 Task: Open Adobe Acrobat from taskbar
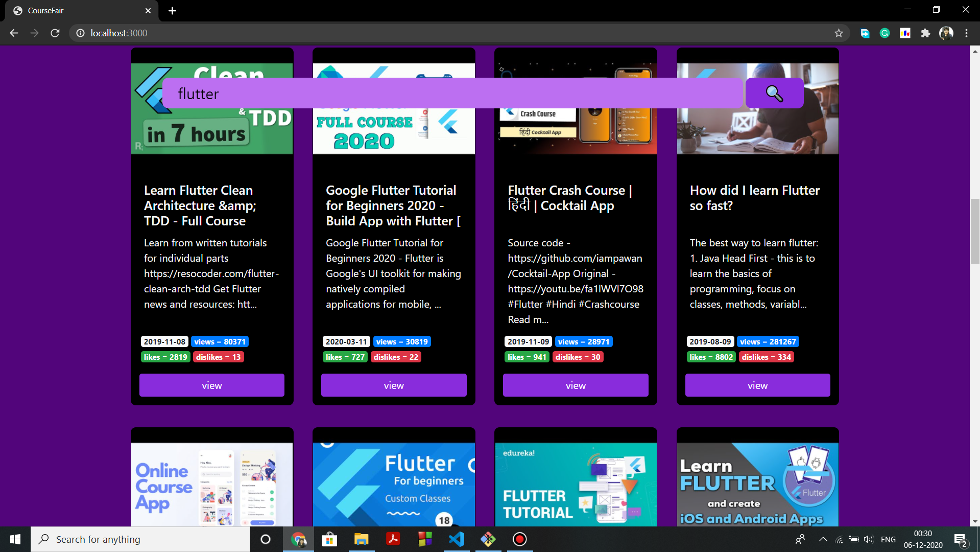tap(393, 539)
